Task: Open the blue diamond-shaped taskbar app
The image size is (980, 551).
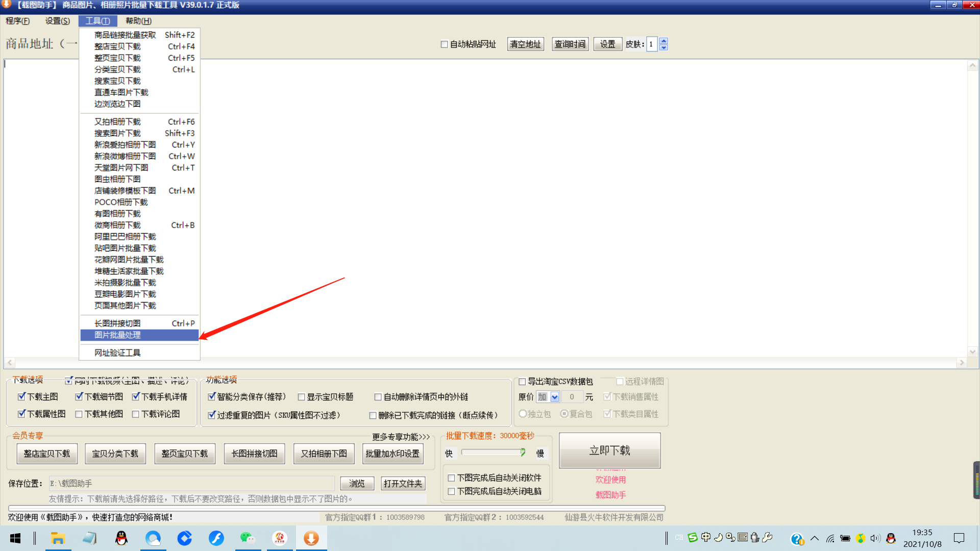Action: 184,538
